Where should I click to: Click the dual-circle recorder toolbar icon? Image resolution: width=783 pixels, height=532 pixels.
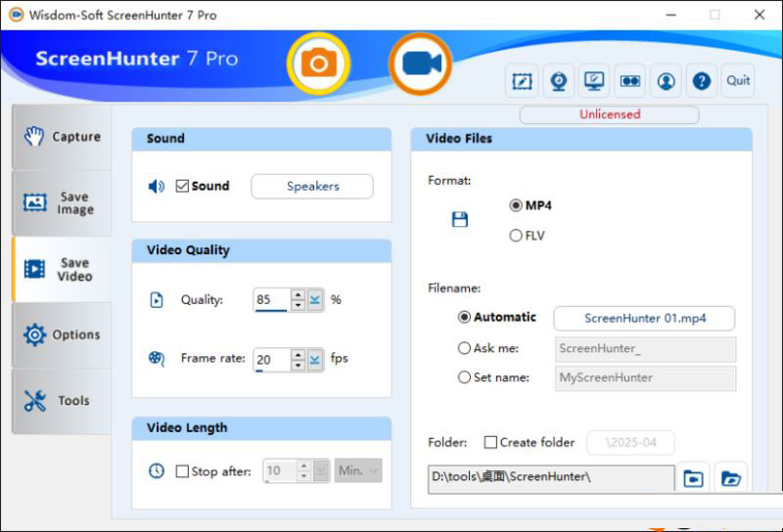(629, 81)
